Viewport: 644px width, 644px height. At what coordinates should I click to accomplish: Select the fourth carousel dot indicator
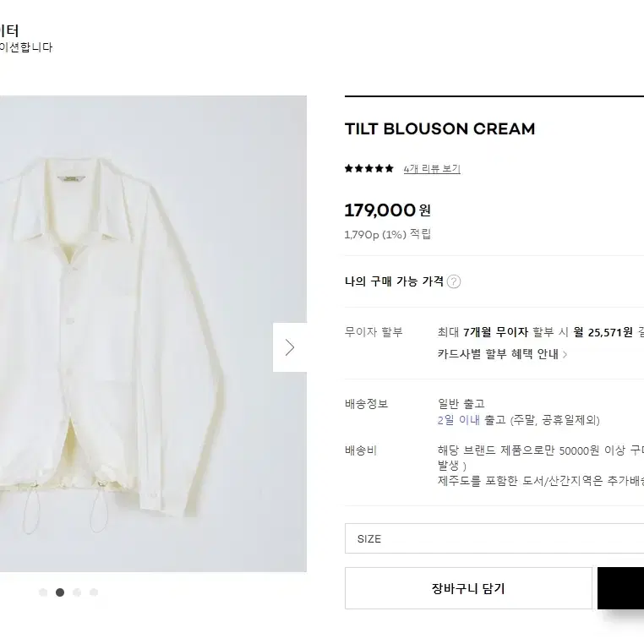pyautogui.click(x=94, y=592)
